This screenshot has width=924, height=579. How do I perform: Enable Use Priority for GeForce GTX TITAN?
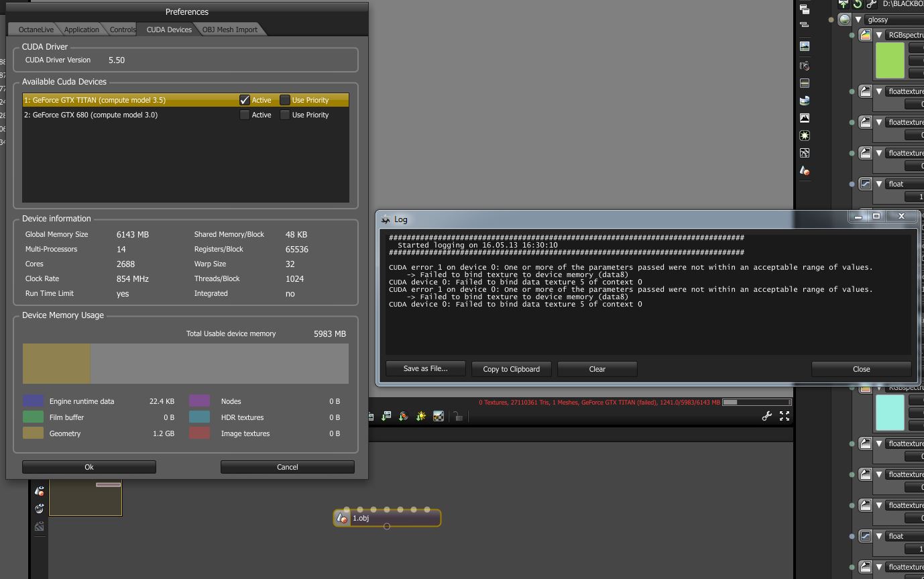tap(285, 100)
